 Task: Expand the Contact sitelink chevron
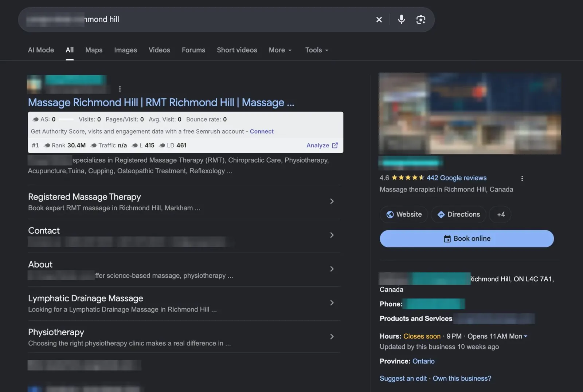(332, 235)
